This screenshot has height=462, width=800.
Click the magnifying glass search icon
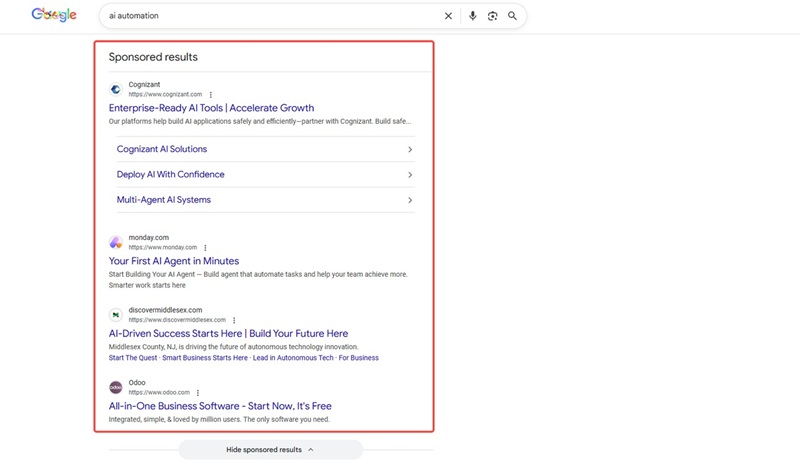pyautogui.click(x=512, y=16)
